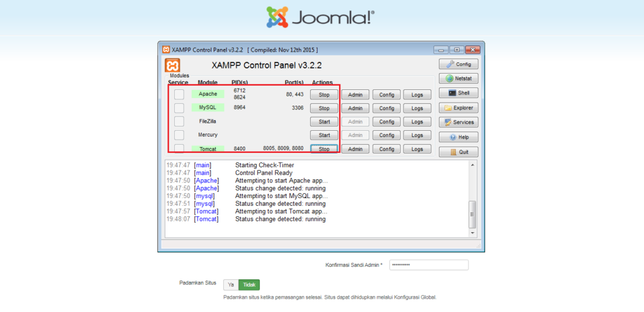
Task: Click the log scrollbar up arrow
Action: 472,165
